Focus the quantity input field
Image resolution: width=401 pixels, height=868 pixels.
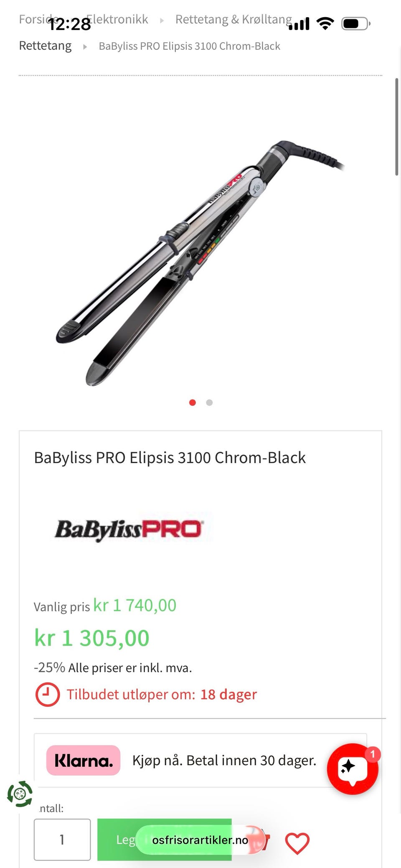62,840
